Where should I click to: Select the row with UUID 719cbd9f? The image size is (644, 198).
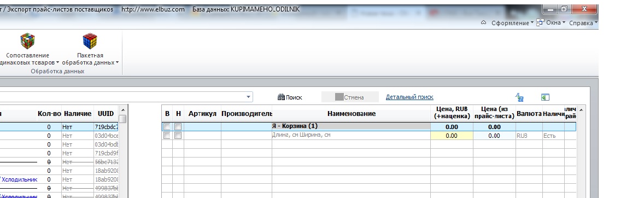pyautogui.click(x=59, y=153)
